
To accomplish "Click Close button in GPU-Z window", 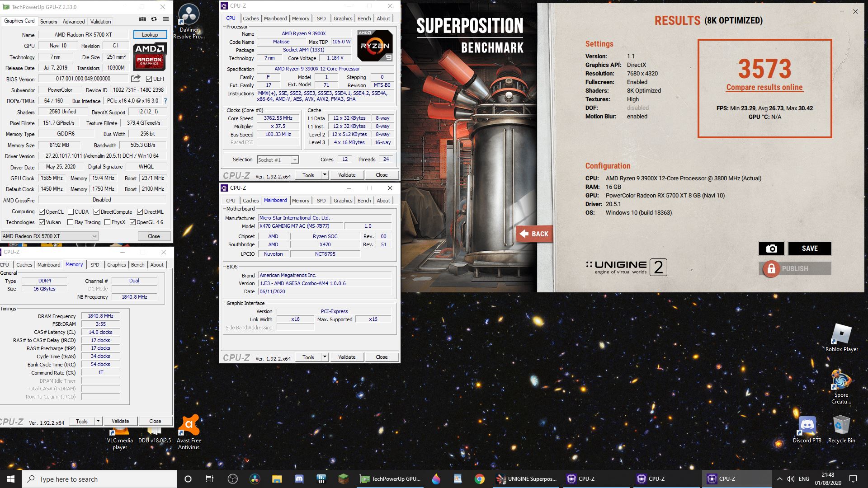I will [x=154, y=236].
